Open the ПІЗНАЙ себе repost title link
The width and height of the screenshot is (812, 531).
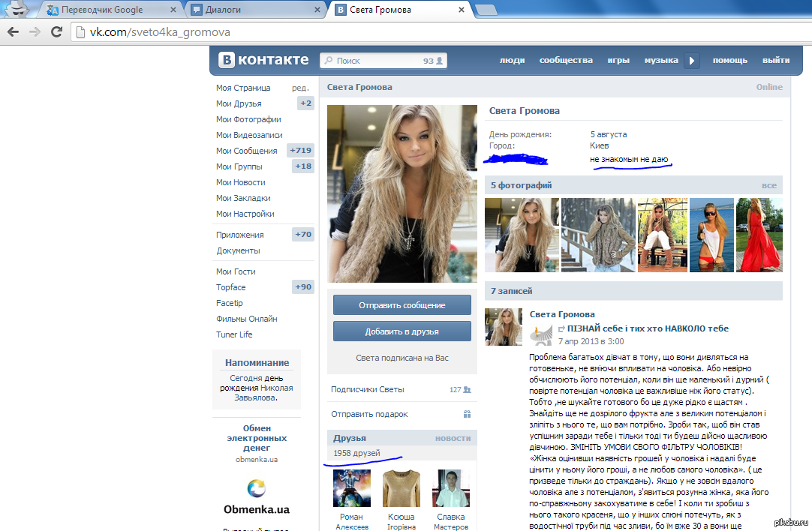point(648,328)
